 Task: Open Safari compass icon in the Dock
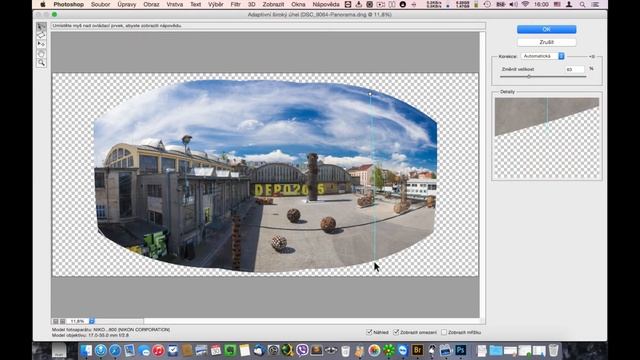point(115,350)
